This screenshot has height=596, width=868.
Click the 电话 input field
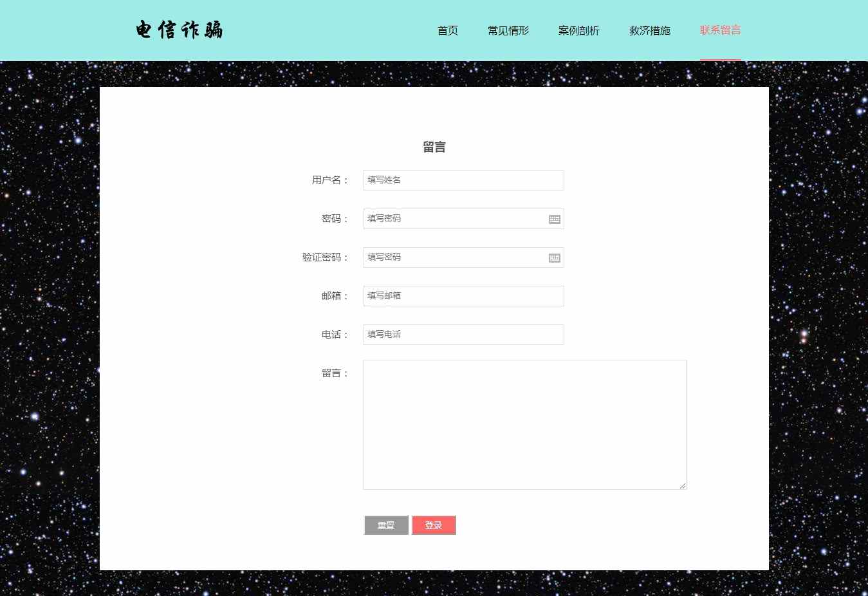[x=464, y=335]
